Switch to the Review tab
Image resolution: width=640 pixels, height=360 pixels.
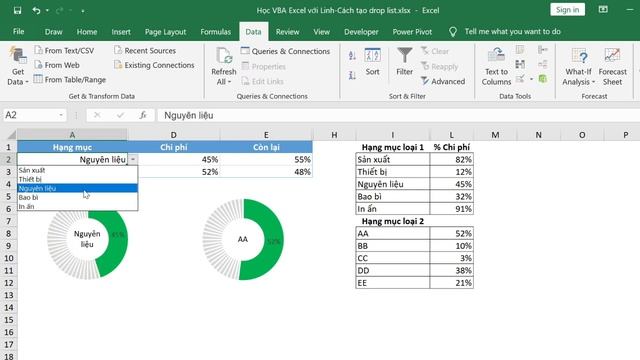[x=287, y=31]
